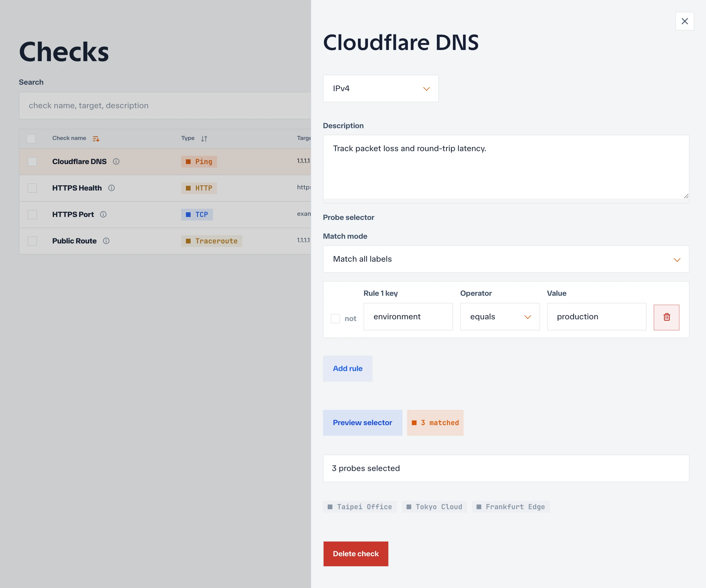Click the Check name column header
706x588 pixels.
(x=69, y=138)
